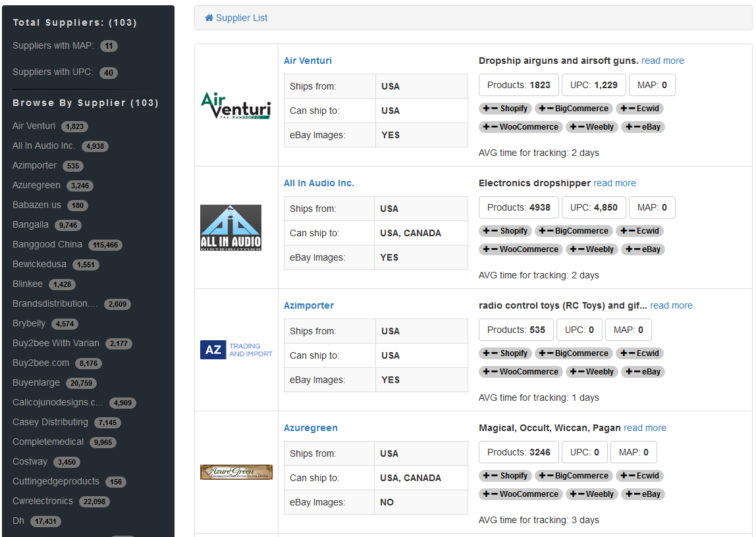This screenshot has height=537, width=756.
Task: Click the Azimporter AZ Trading logo
Action: tap(236, 350)
